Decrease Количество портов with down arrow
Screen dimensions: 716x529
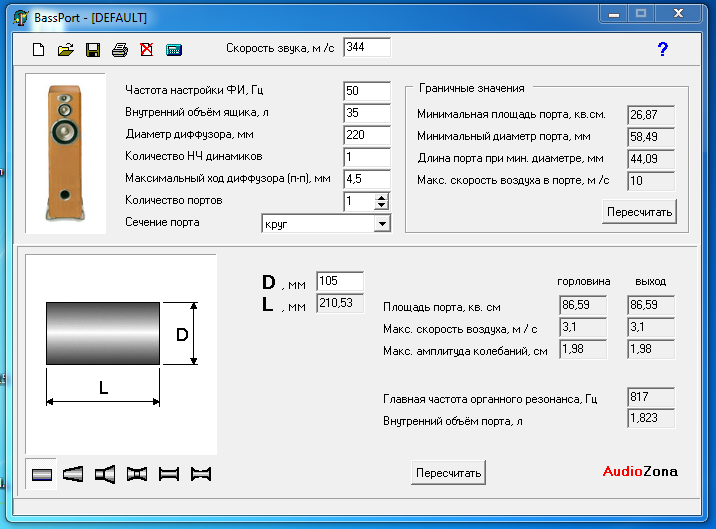tap(381, 206)
